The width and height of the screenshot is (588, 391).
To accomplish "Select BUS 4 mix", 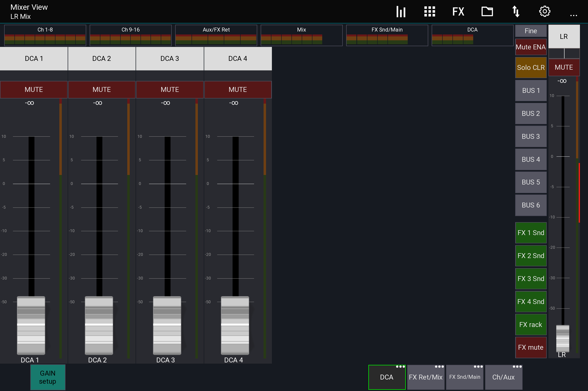I will click(x=531, y=159).
